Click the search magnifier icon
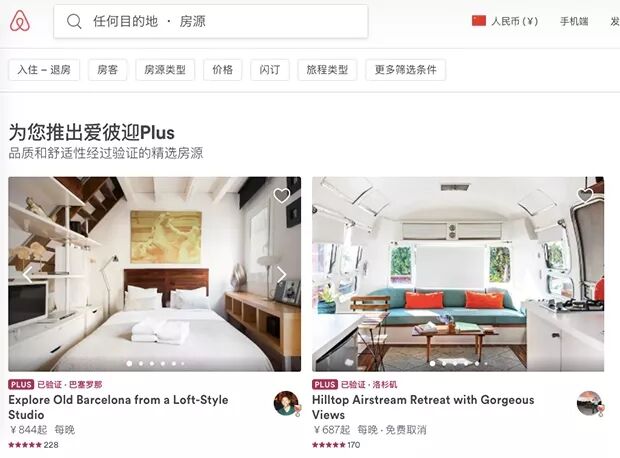This screenshot has height=458, width=620. click(74, 21)
